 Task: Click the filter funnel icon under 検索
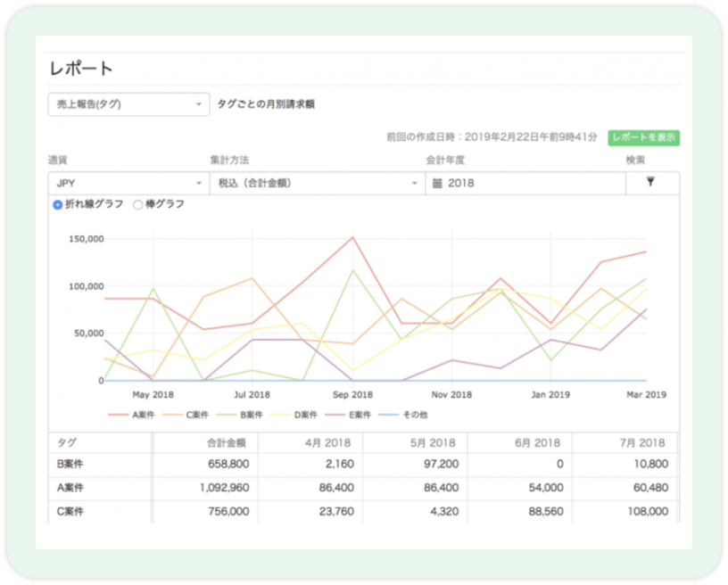650,183
